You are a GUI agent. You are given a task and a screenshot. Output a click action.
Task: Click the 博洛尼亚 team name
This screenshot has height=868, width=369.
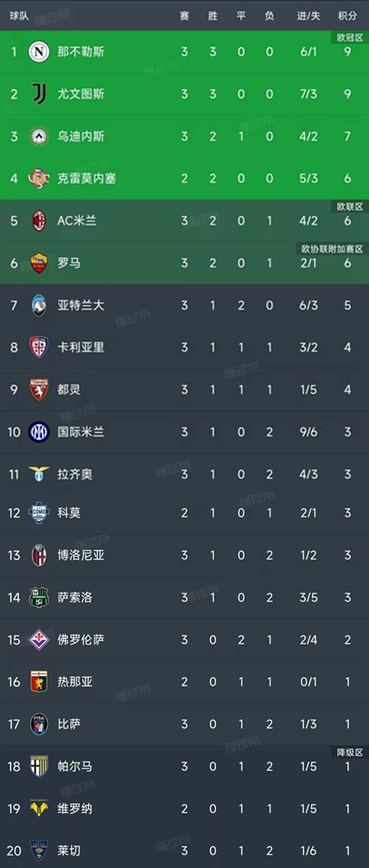(81, 555)
